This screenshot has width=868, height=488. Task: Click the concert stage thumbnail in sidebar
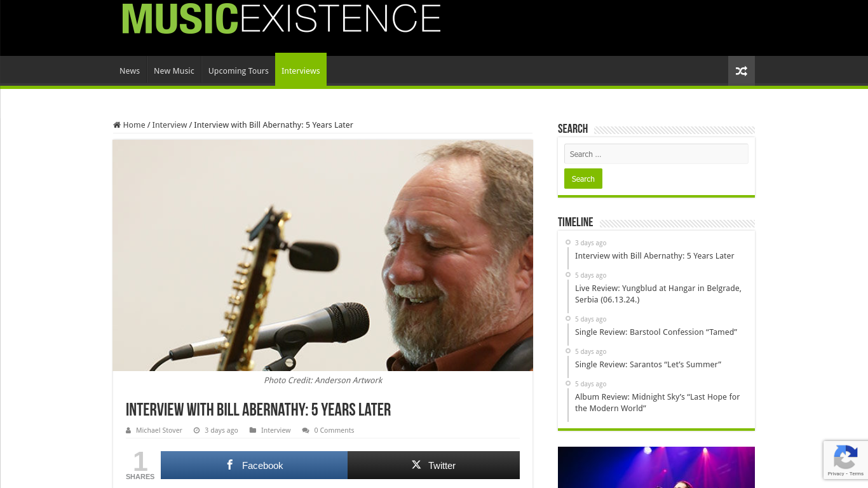coord(656,467)
